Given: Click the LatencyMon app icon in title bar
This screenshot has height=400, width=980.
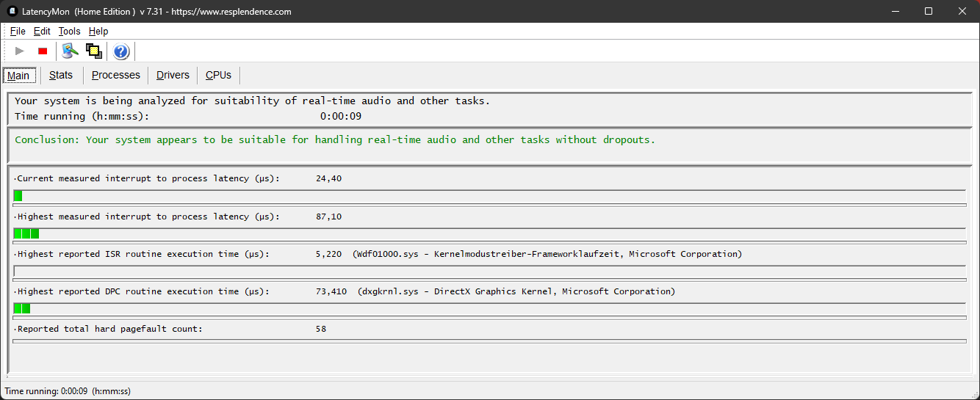Looking at the screenshot, I should point(12,11).
